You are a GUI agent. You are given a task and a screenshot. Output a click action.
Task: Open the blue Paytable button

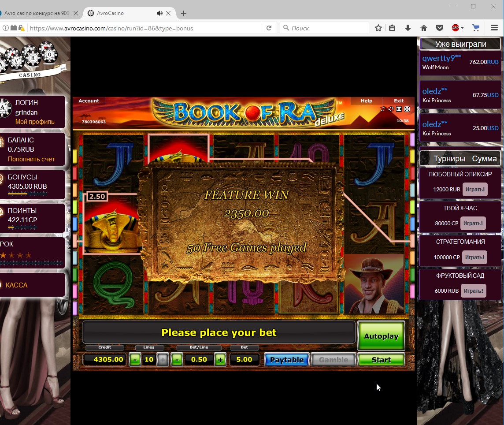point(287,360)
